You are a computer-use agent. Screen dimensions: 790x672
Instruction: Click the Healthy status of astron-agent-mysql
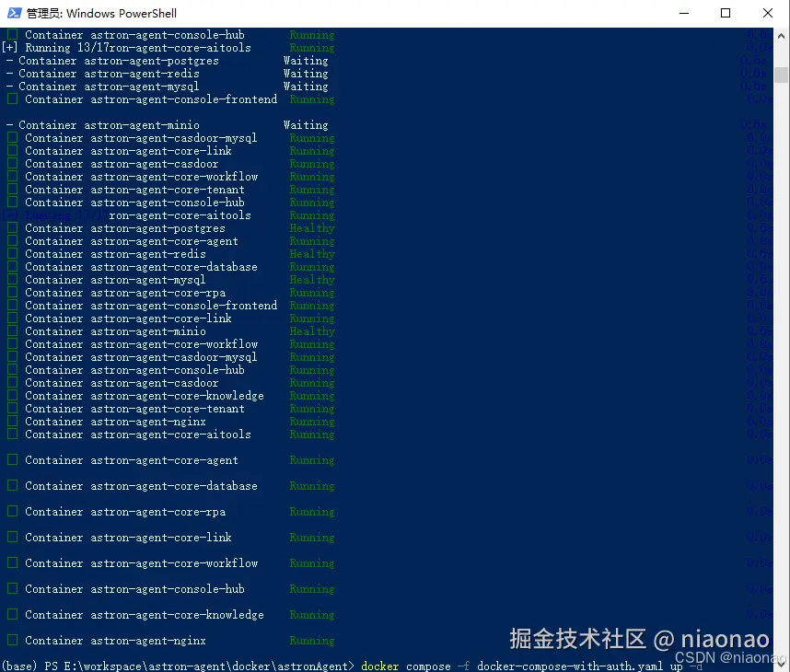(312, 280)
